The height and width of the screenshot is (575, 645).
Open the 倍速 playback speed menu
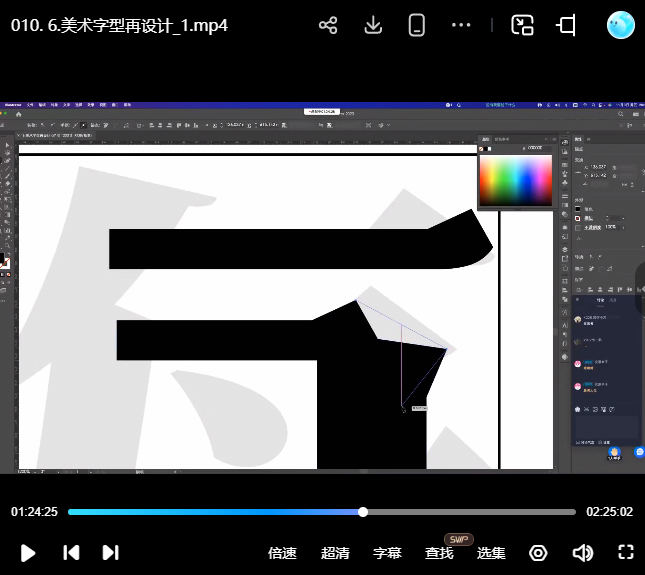click(x=283, y=553)
